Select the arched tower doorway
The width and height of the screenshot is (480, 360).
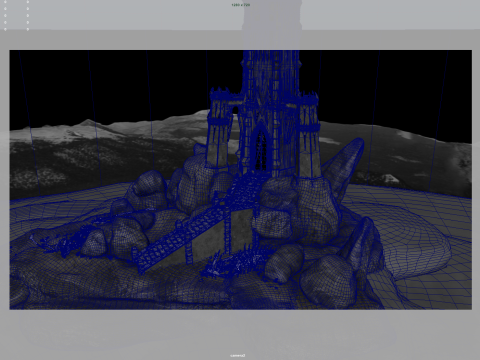point(261,150)
